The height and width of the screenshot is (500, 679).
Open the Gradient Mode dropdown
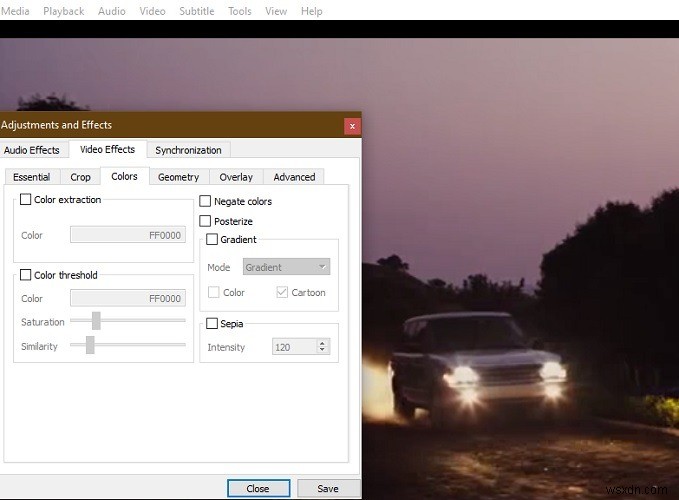[x=286, y=267]
